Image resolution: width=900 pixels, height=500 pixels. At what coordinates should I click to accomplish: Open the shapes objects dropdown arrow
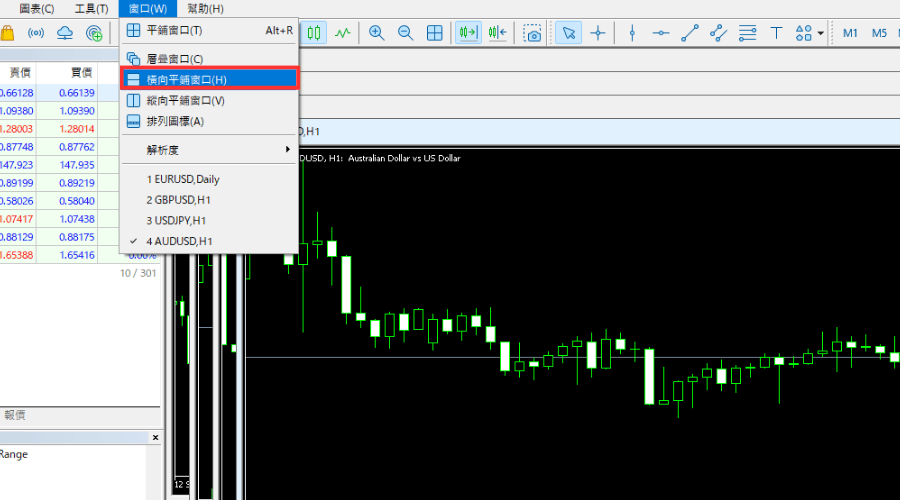[x=821, y=33]
